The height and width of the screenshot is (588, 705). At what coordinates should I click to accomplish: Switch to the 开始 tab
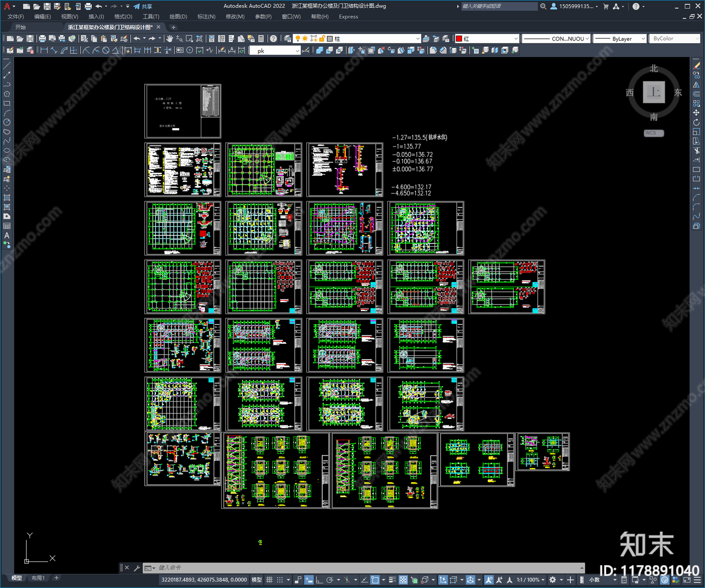click(x=21, y=27)
